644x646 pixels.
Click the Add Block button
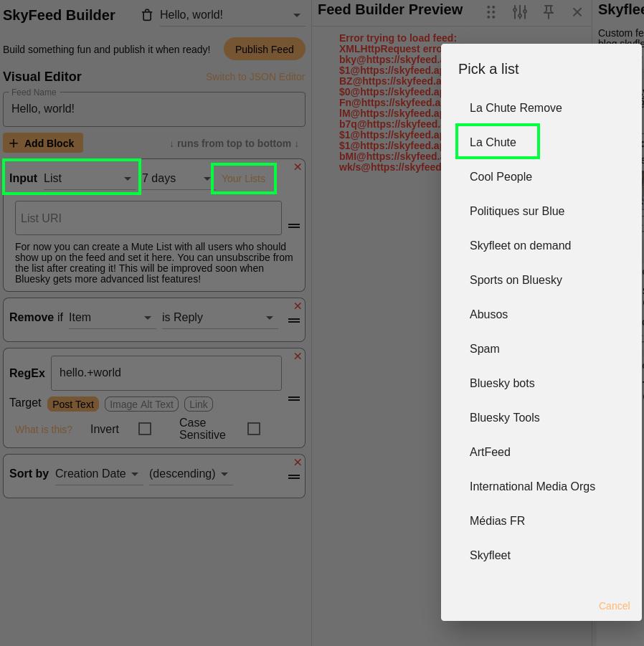(43, 143)
